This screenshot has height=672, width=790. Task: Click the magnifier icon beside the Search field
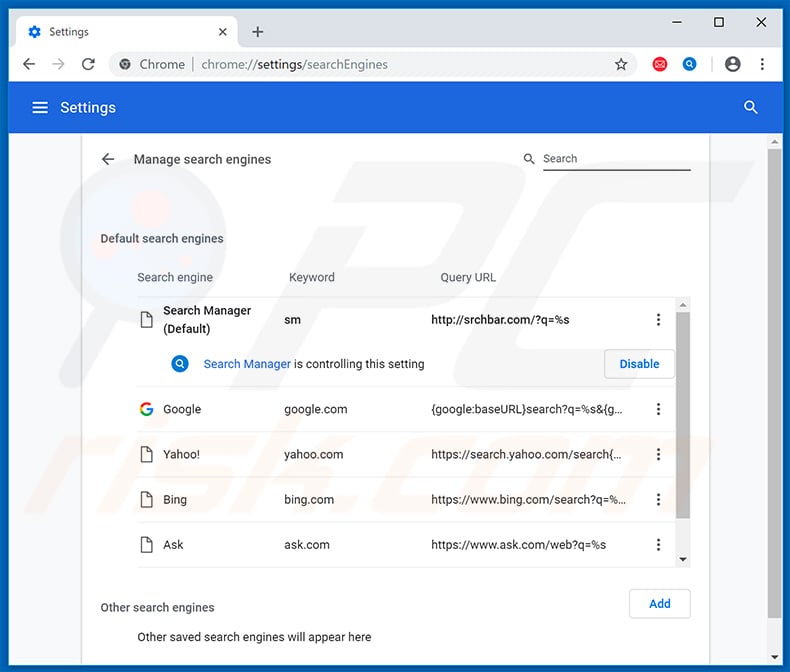[529, 159]
